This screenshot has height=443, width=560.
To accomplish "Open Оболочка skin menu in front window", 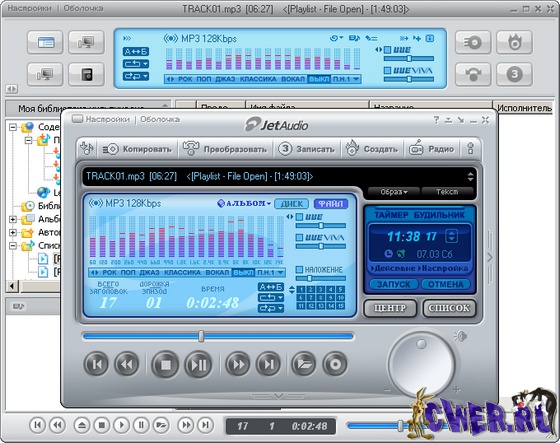I will tap(160, 119).
